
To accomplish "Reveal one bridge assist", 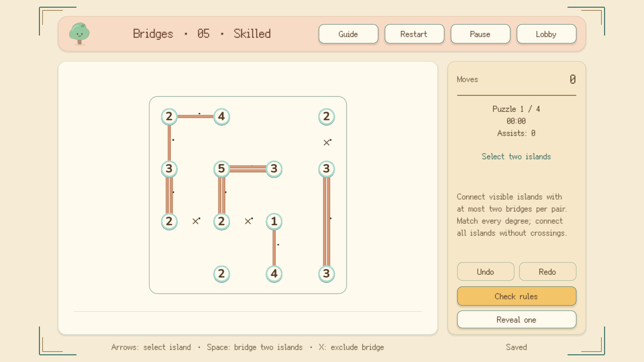I will [517, 320].
